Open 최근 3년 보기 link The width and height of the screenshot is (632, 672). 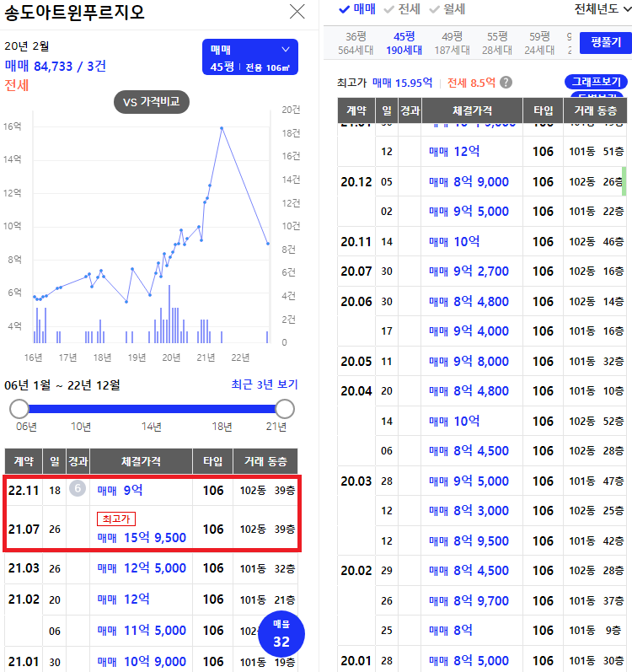point(265,384)
